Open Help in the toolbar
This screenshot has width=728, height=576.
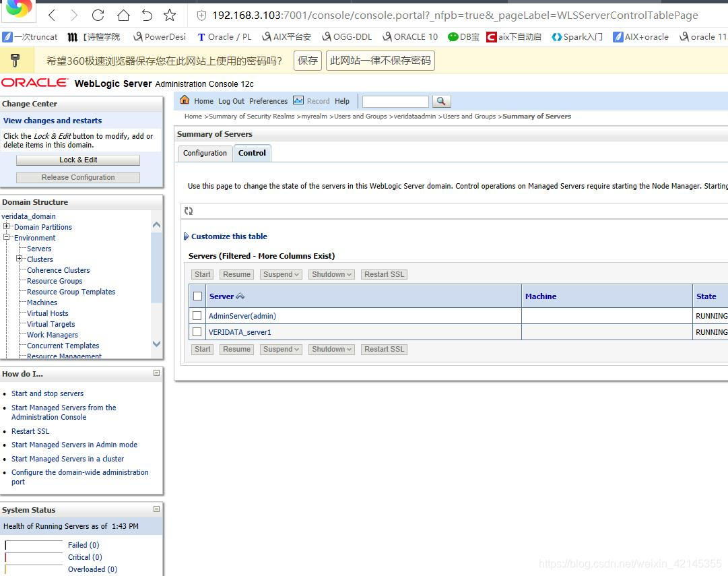pos(342,101)
